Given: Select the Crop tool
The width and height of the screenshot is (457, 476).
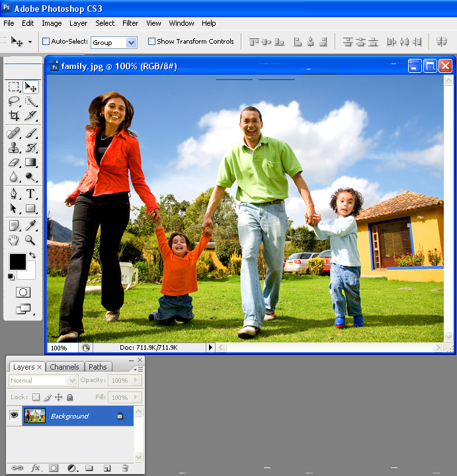Looking at the screenshot, I should 14,116.
